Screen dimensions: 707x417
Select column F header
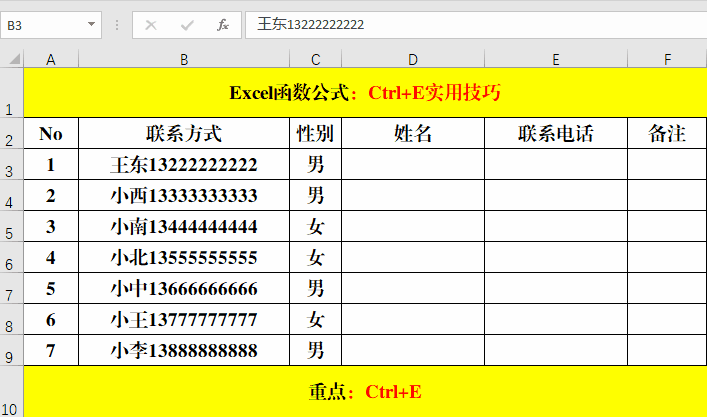(x=667, y=59)
